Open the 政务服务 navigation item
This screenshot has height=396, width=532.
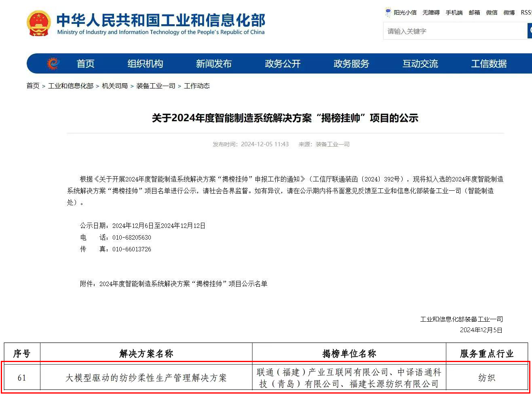(351, 63)
